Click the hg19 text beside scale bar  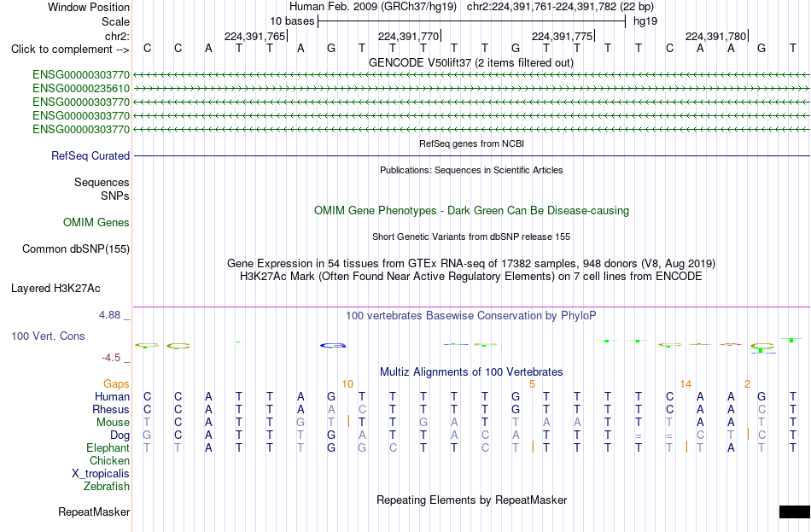click(x=645, y=21)
